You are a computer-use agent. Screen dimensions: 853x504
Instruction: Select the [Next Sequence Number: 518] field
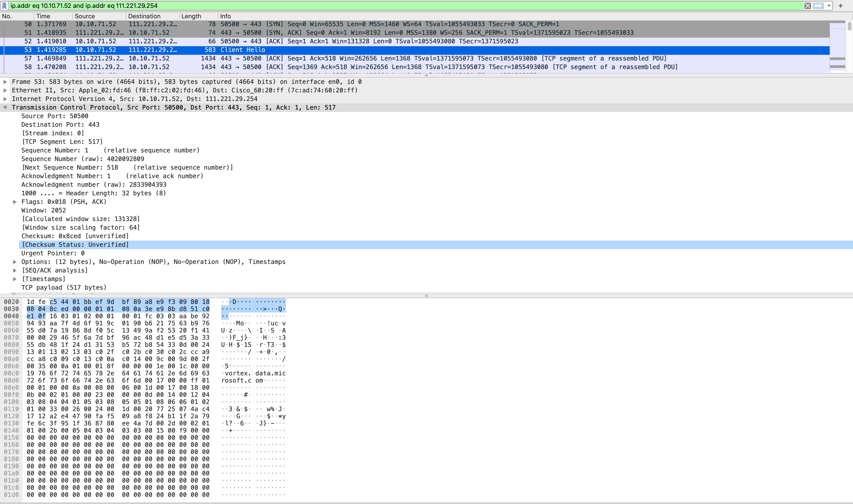click(x=127, y=167)
